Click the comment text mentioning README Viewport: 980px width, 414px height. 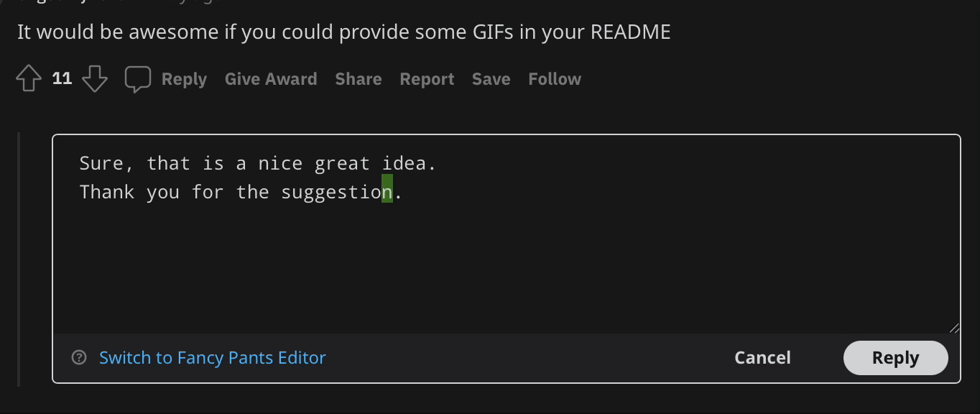pyautogui.click(x=343, y=32)
